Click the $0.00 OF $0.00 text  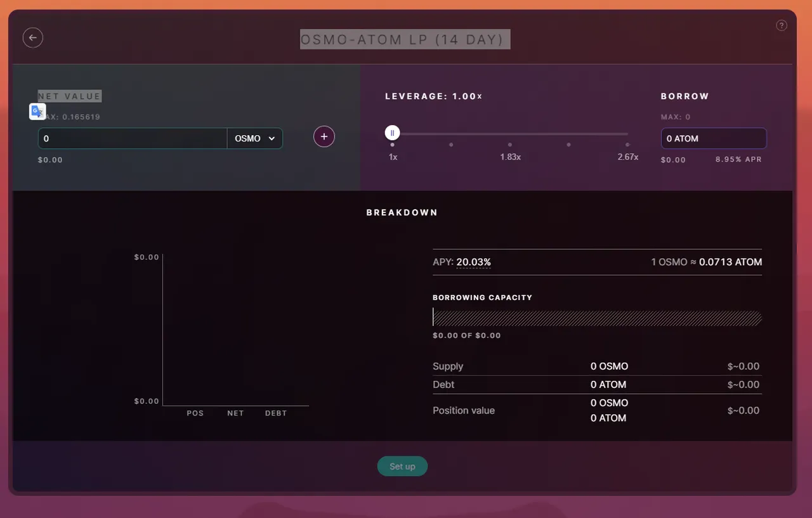(467, 335)
